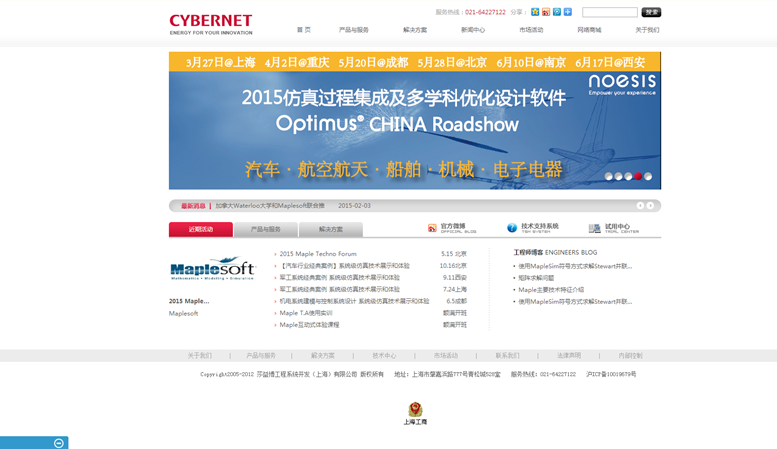Open 解决方案 in the footer bar

(x=323, y=356)
